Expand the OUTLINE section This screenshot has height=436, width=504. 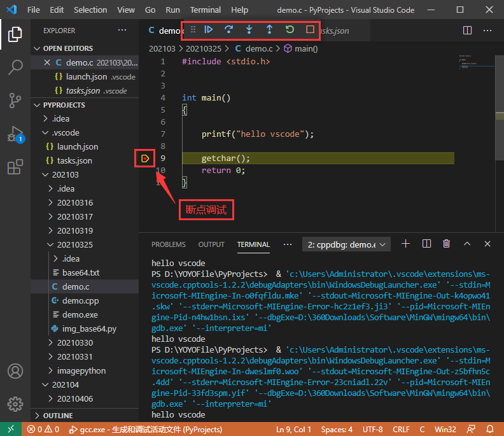tap(37, 416)
